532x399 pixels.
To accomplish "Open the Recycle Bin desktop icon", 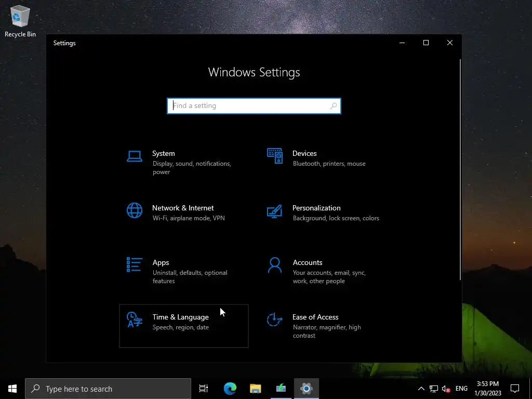I will click(x=20, y=20).
